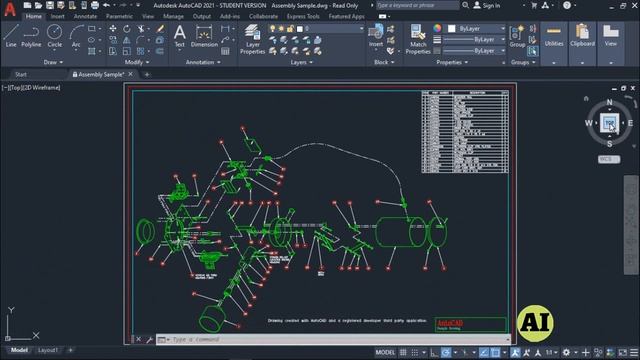Screen dimensions: 640x360
Task: Open the annotation scale 1:1 dropdown
Action: 552,352
